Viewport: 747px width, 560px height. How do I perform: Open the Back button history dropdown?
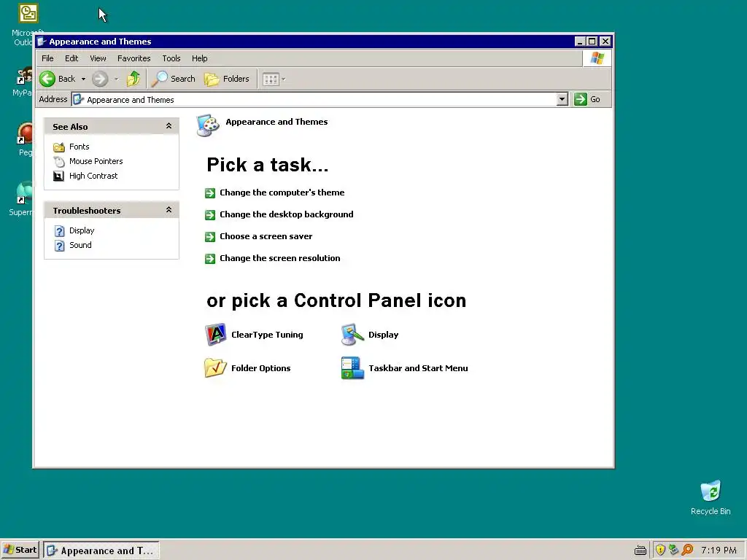pyautogui.click(x=83, y=79)
